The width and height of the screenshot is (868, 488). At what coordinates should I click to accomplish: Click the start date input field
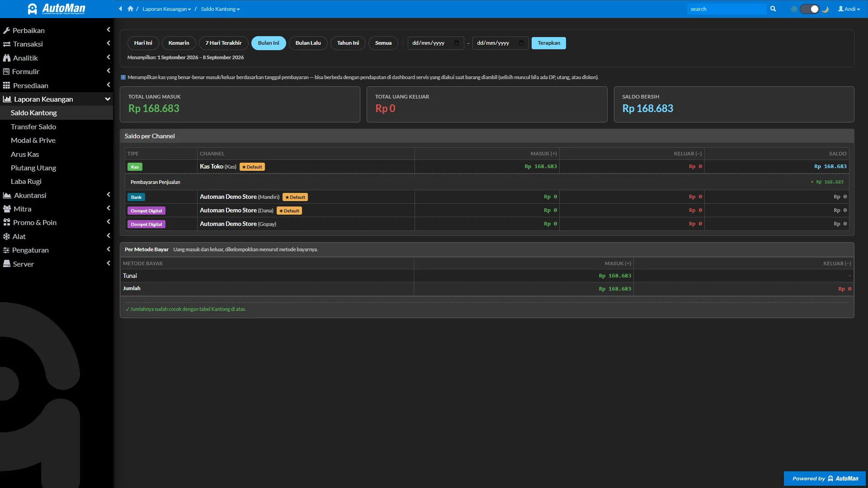pos(436,43)
